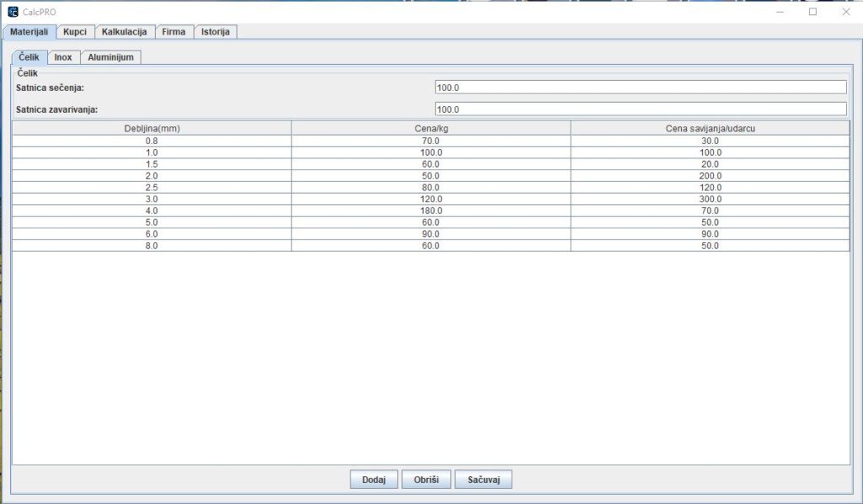
Task: Select Cena/kg cell 60.0 in 8.0 row
Action: pyautogui.click(x=431, y=245)
